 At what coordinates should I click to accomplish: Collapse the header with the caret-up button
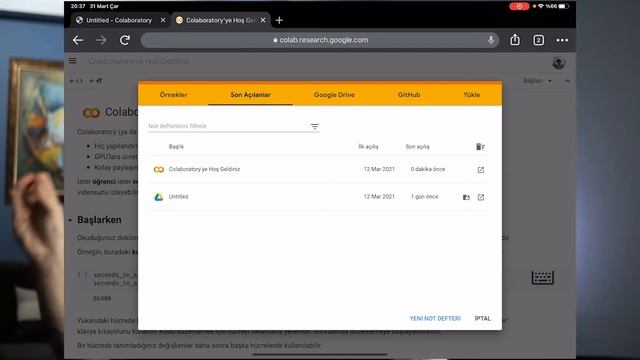(567, 81)
